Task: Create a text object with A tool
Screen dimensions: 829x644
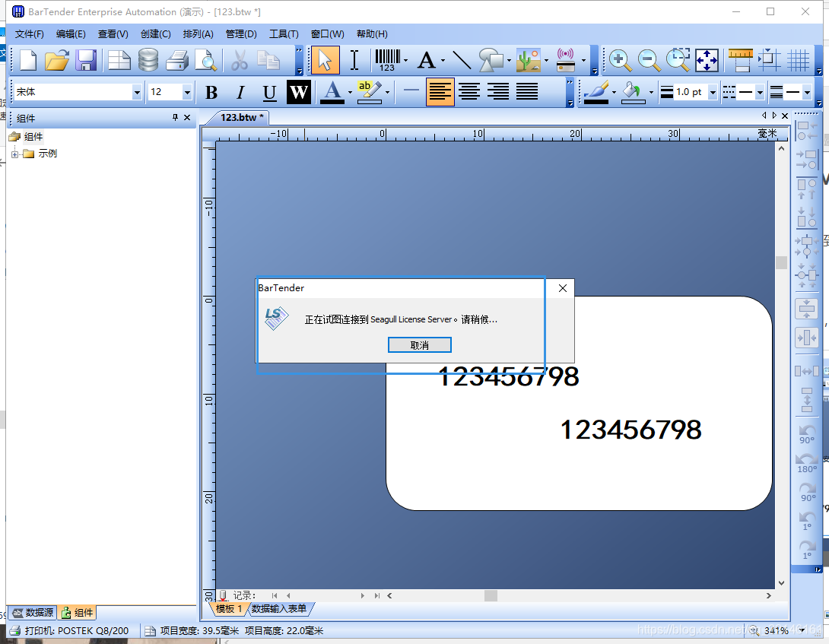Action: coord(427,60)
